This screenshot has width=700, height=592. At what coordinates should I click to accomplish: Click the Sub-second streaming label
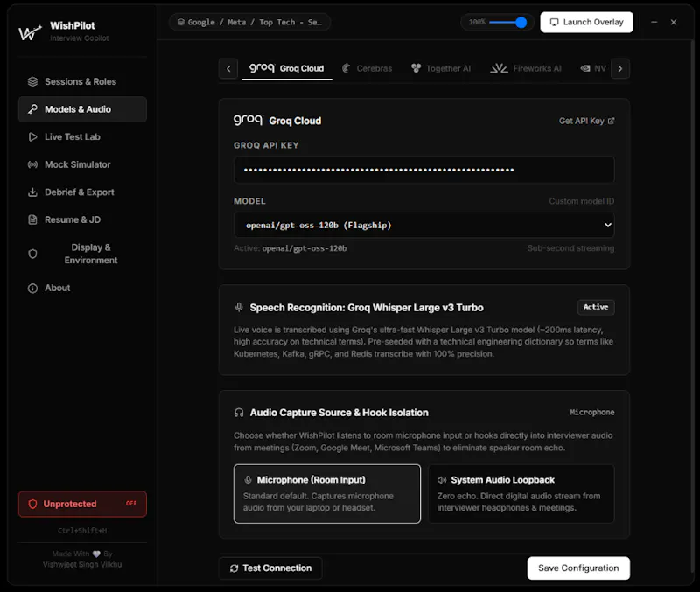pyautogui.click(x=570, y=248)
